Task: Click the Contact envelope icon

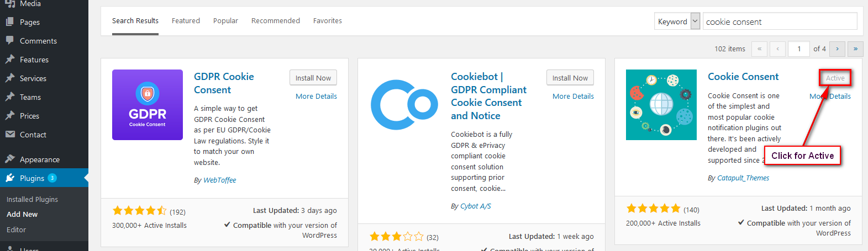Action: tap(10, 135)
